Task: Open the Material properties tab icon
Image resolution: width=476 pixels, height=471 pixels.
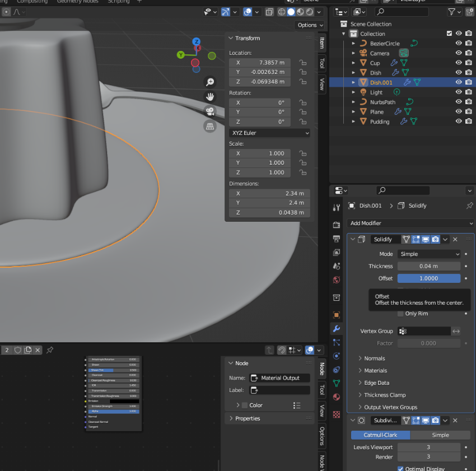Action: pos(337,397)
